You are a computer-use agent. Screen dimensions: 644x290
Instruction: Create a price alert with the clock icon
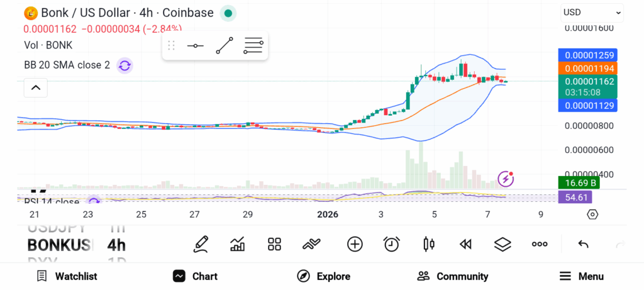click(x=392, y=244)
